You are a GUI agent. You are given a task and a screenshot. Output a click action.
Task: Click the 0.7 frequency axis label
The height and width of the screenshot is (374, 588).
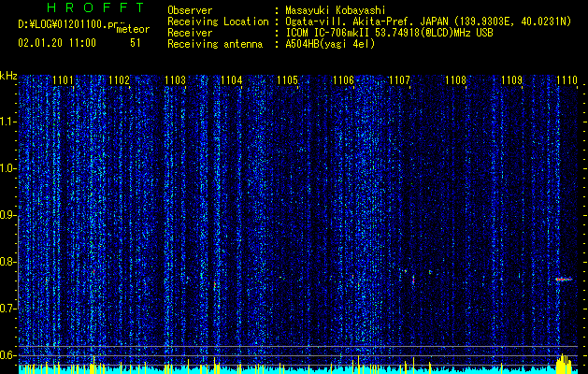click(7, 309)
